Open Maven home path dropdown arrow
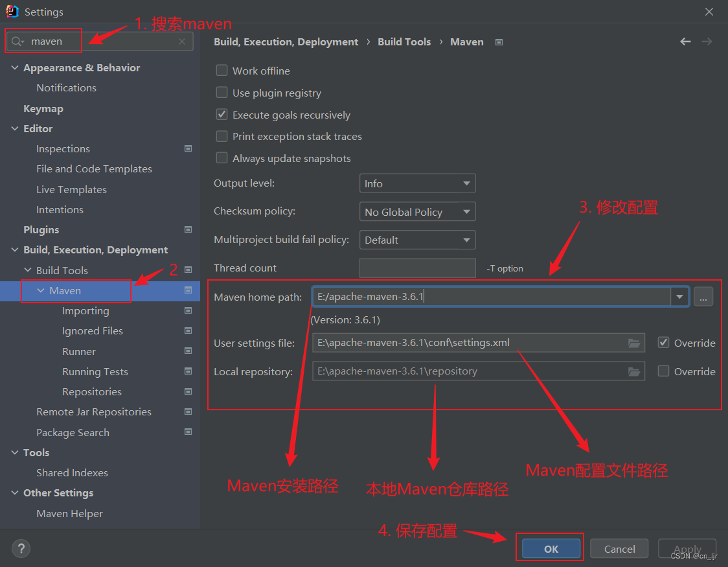The width and height of the screenshot is (728, 567). coord(679,297)
